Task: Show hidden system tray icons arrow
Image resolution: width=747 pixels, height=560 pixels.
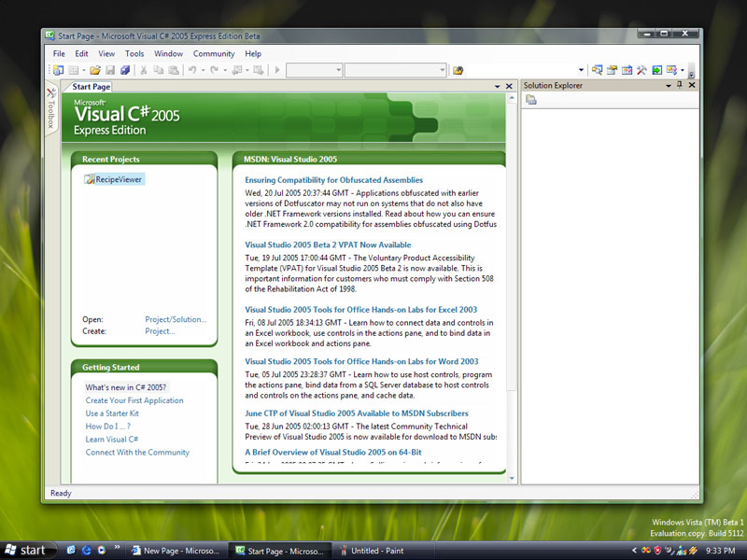Action: [634, 551]
